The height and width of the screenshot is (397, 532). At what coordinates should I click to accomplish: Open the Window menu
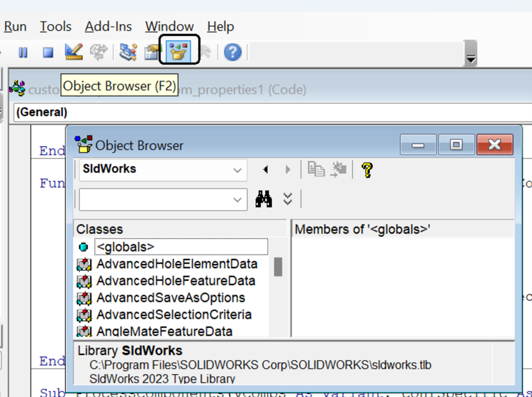pyautogui.click(x=169, y=27)
